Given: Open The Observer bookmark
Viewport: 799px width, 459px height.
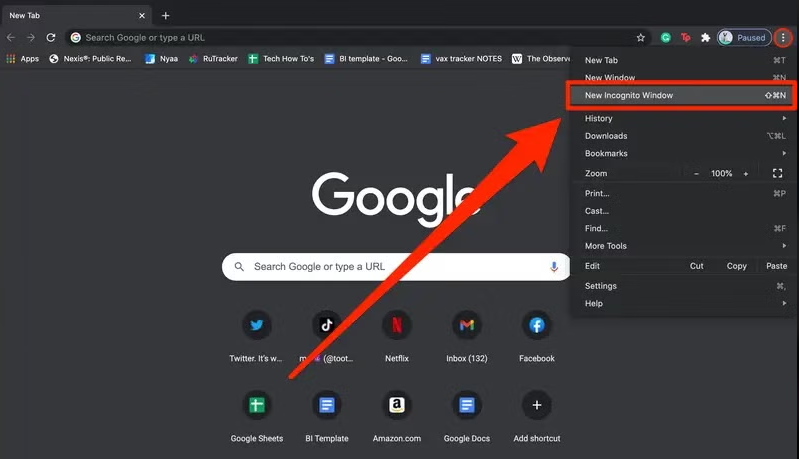Looking at the screenshot, I should point(541,59).
